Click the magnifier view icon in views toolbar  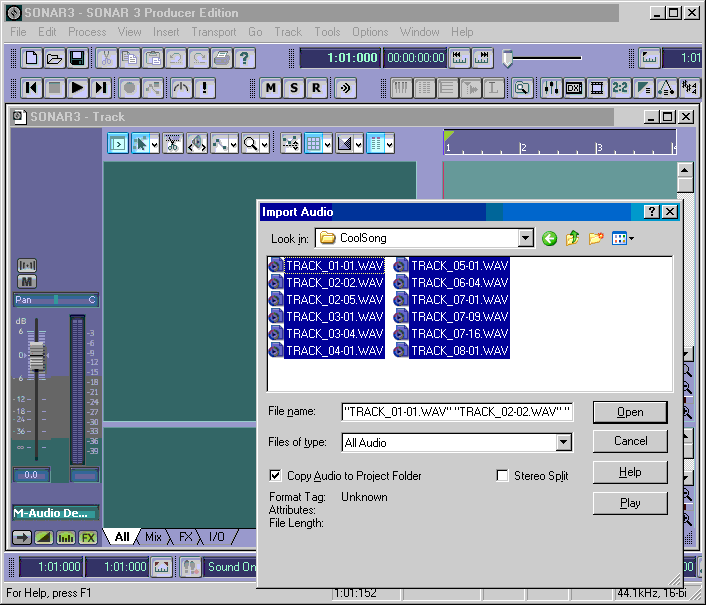click(522, 88)
